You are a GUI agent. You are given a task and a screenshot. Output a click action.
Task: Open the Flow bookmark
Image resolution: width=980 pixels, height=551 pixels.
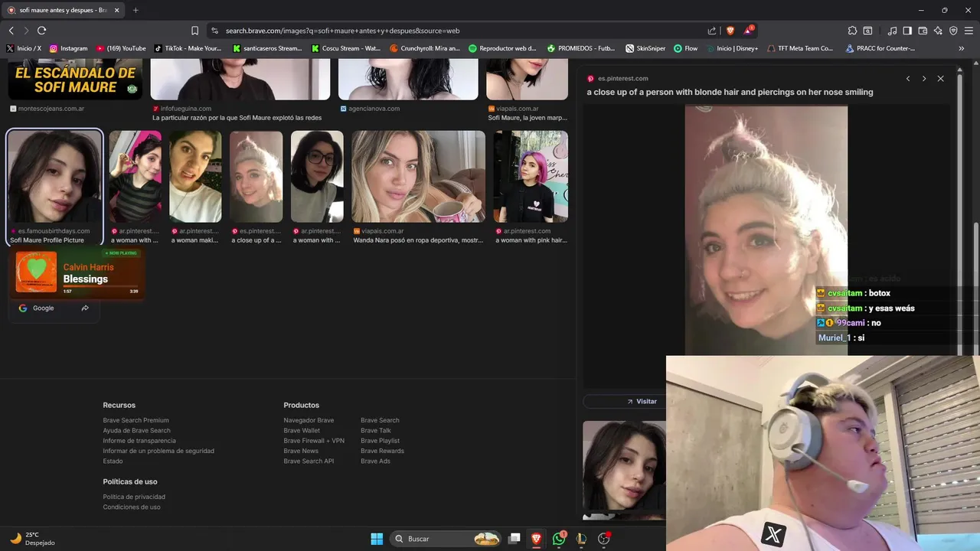point(686,48)
